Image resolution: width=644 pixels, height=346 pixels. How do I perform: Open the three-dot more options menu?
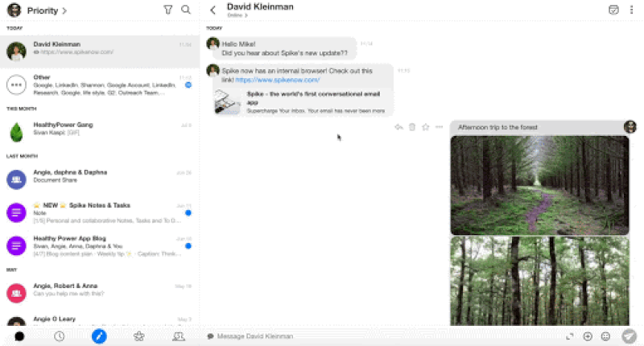pos(631,10)
